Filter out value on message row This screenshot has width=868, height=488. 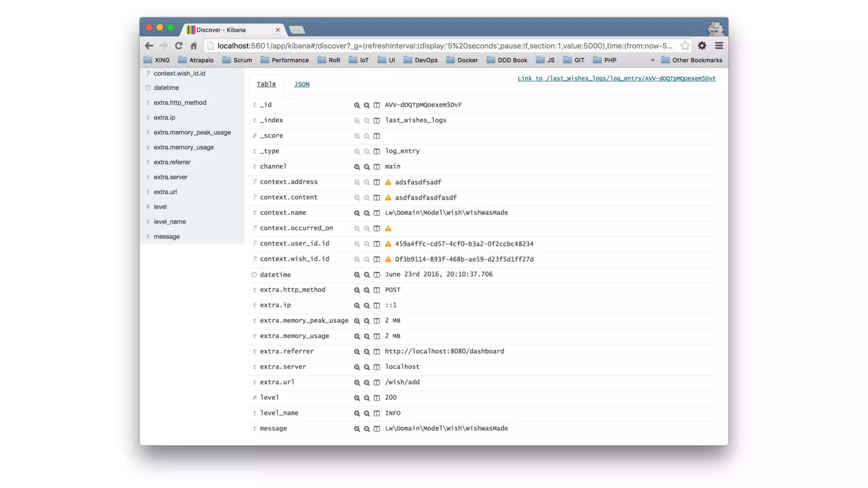click(x=367, y=428)
